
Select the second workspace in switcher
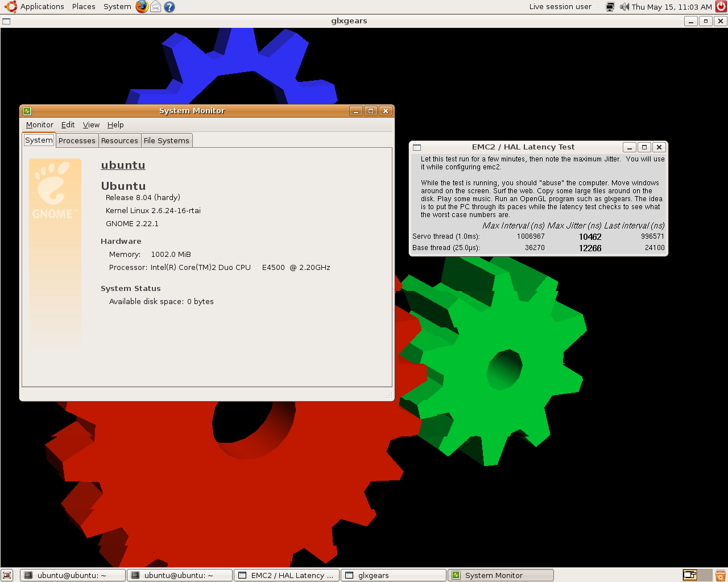point(705,575)
